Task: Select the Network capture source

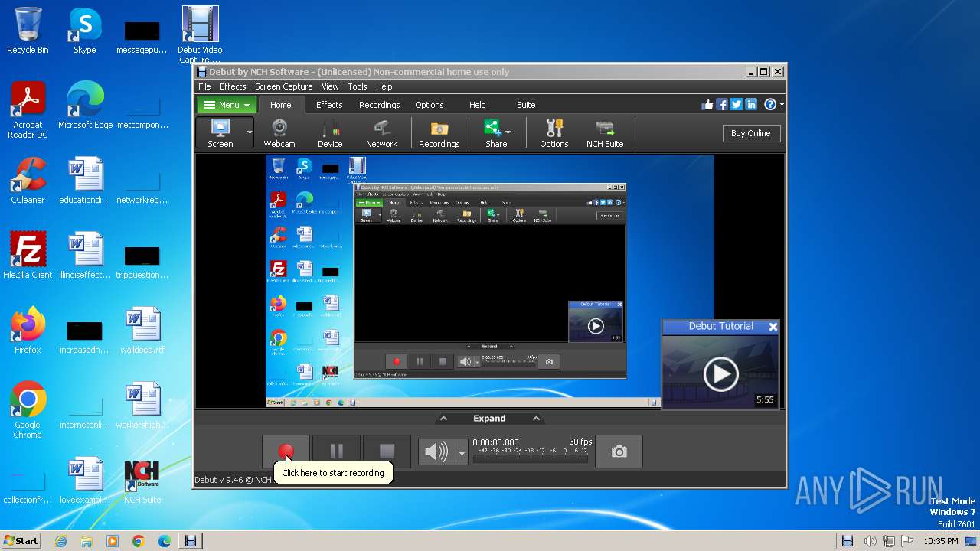Action: 381,133
